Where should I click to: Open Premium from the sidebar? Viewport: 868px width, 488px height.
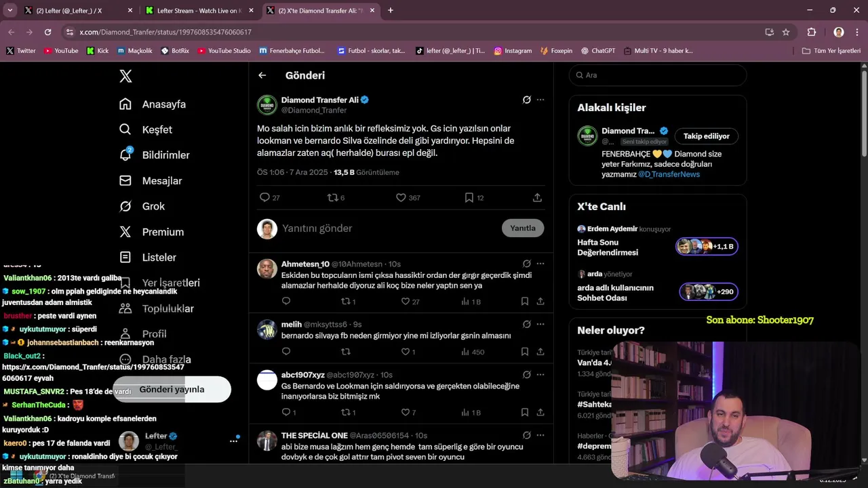(x=151, y=232)
